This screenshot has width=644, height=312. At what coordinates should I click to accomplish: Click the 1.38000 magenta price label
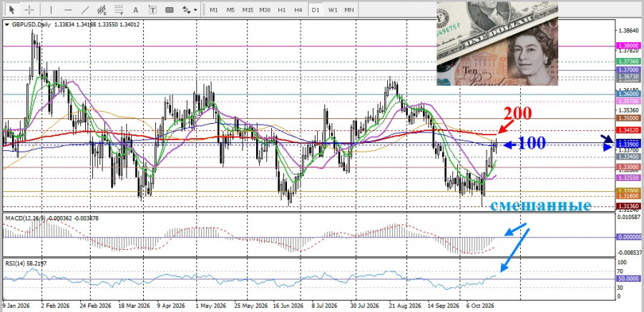coord(630,47)
